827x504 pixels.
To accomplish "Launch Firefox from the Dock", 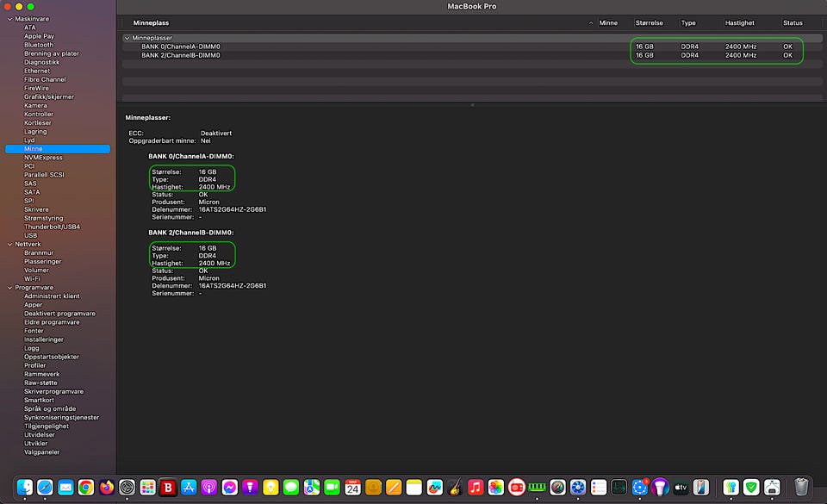I will pyautogui.click(x=107, y=488).
